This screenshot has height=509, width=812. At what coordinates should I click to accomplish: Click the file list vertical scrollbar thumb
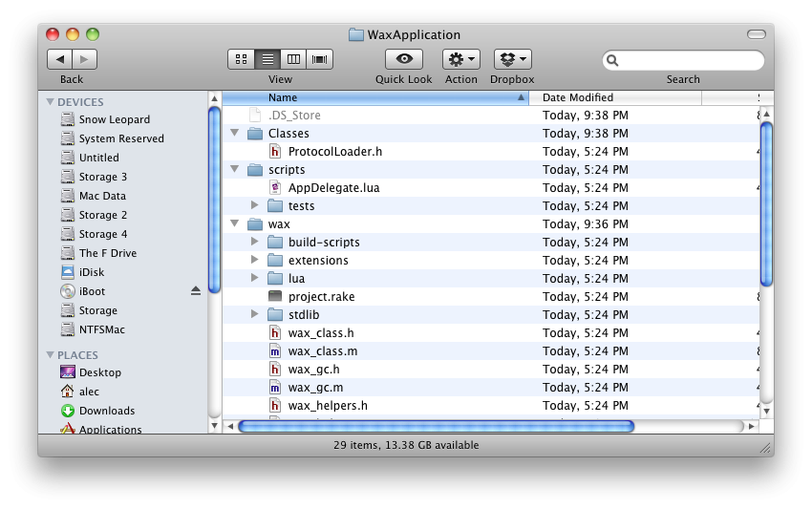[766, 203]
